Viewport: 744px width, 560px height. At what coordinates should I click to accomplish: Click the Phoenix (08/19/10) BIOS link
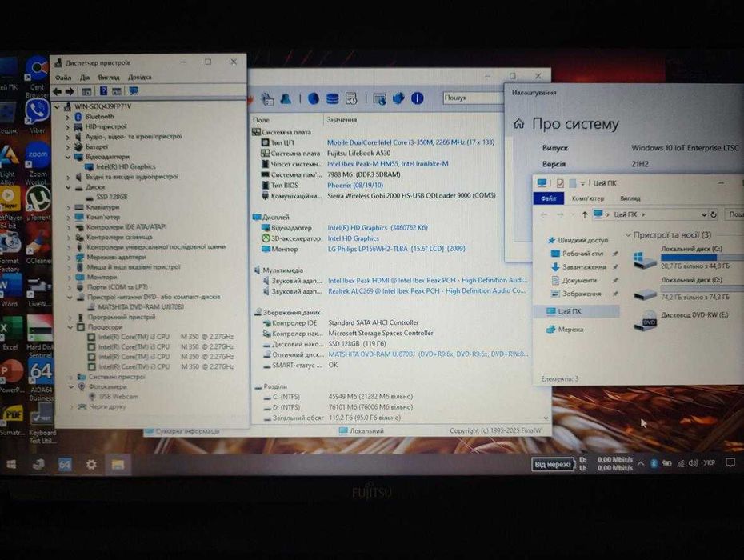[355, 186]
